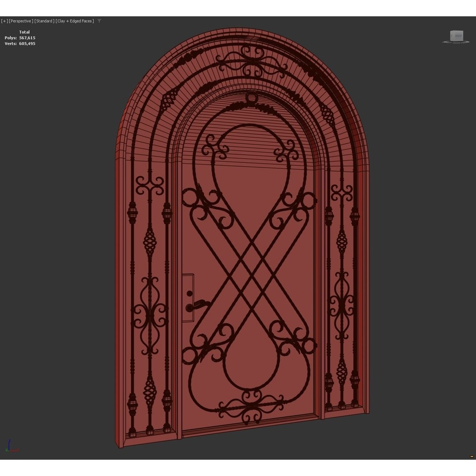Viewport: 476px width, 476px height.
Task: Expand the viewport maximize [+] control
Action: (x=4, y=21)
